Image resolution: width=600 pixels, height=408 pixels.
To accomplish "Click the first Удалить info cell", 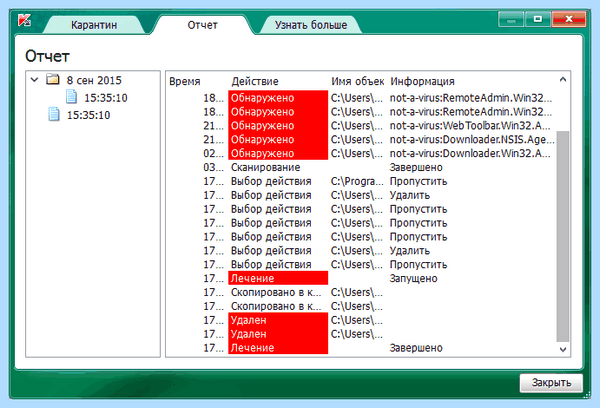I will [x=410, y=195].
